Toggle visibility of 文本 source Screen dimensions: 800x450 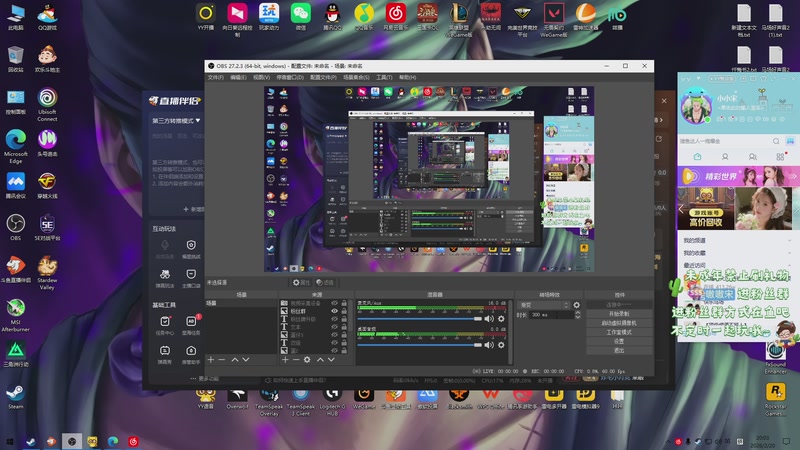tap(335, 327)
